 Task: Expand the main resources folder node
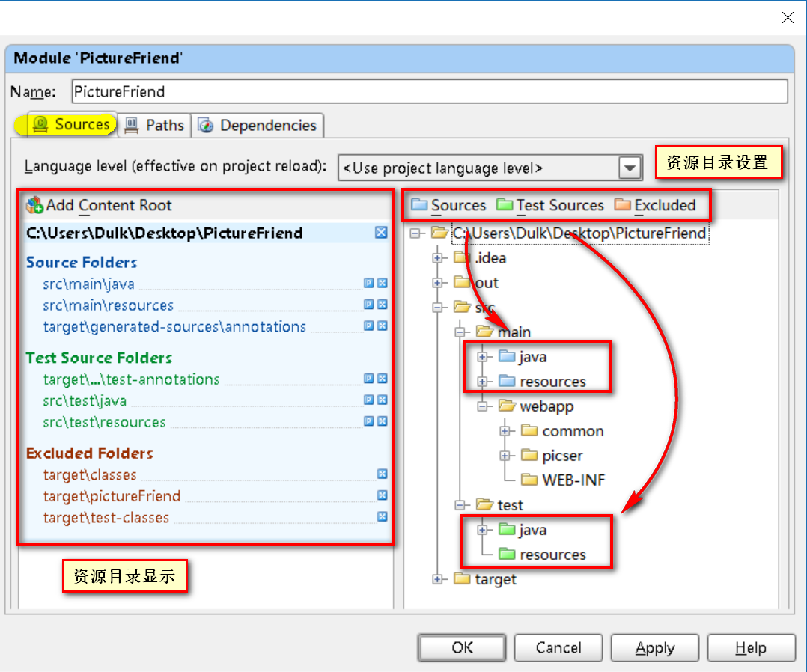pos(482,382)
